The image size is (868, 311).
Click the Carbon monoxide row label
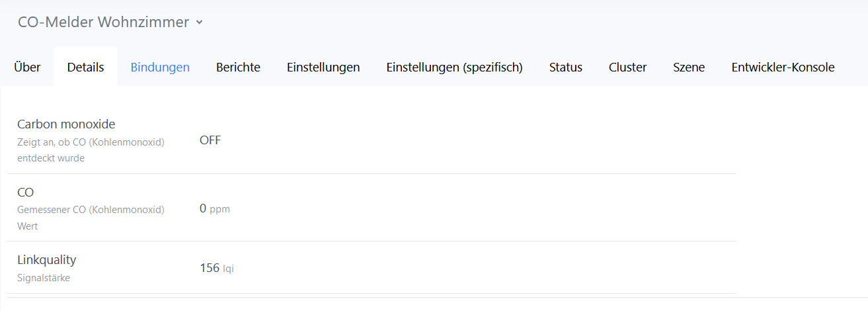click(66, 124)
